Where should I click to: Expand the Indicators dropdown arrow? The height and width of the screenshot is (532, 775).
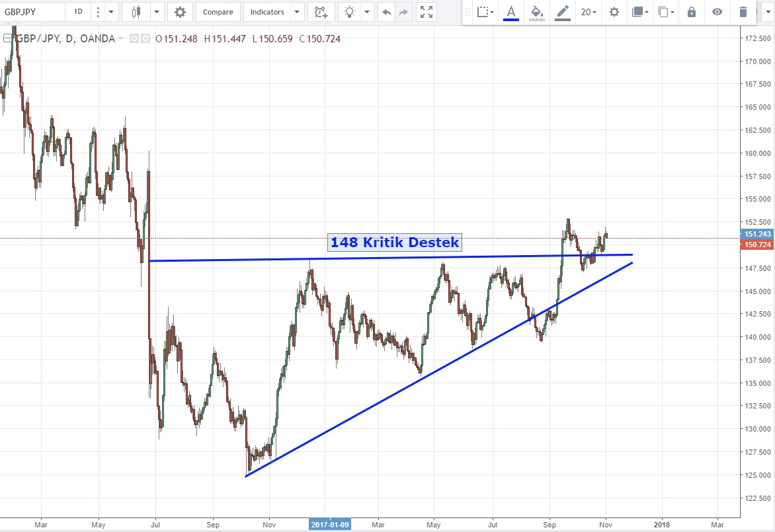(x=297, y=12)
